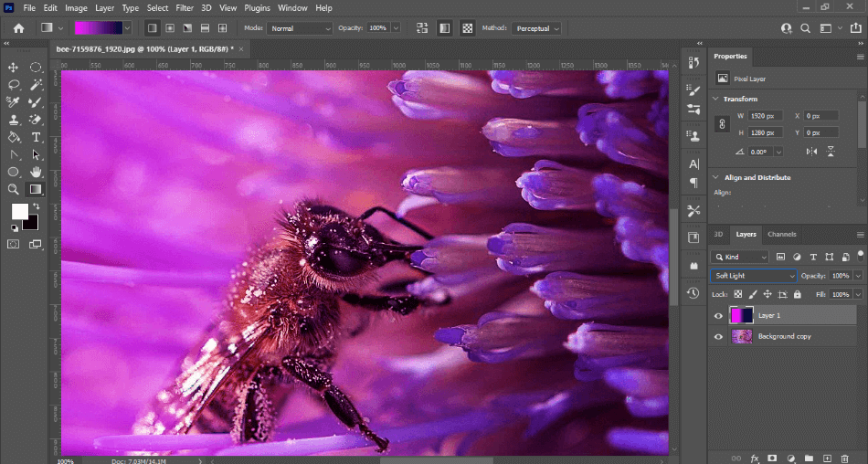Open the options bar Opacity dropdown

[x=396, y=28]
